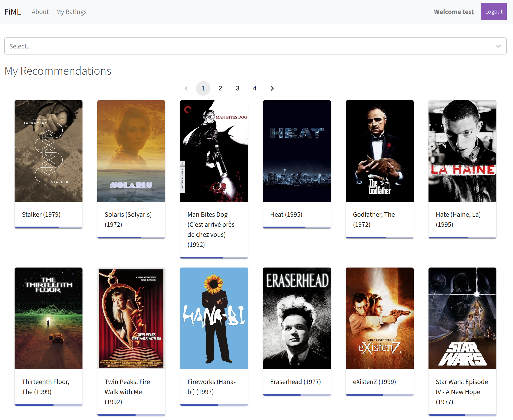Screen dimensions: 513x420
Task: Open the Man Bites Dog poster
Action: (214, 151)
